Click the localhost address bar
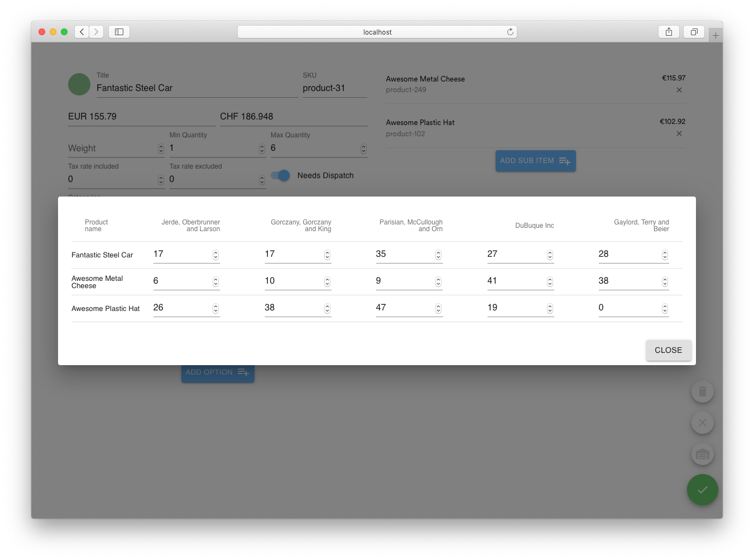The width and height of the screenshot is (754, 560). tap(377, 32)
